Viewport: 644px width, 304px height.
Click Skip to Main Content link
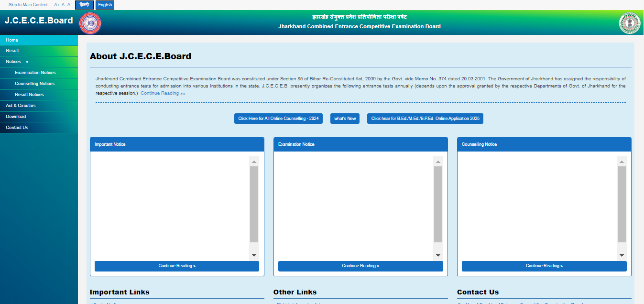tap(28, 5)
